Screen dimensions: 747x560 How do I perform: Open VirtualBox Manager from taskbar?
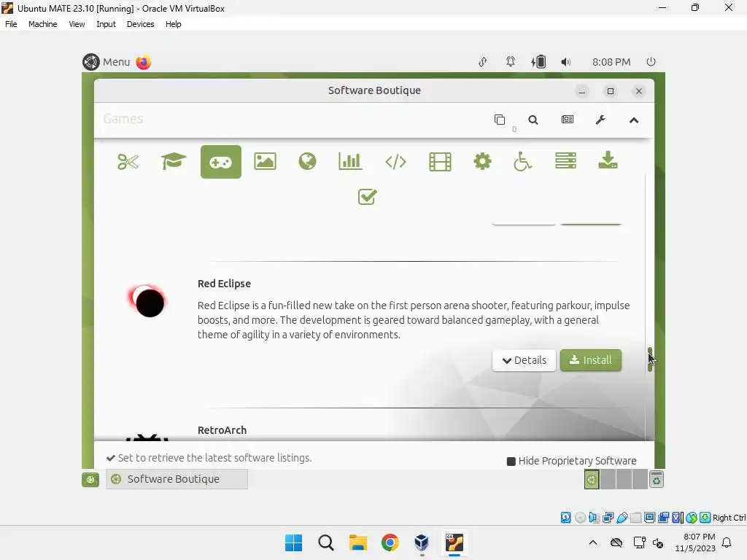422,542
